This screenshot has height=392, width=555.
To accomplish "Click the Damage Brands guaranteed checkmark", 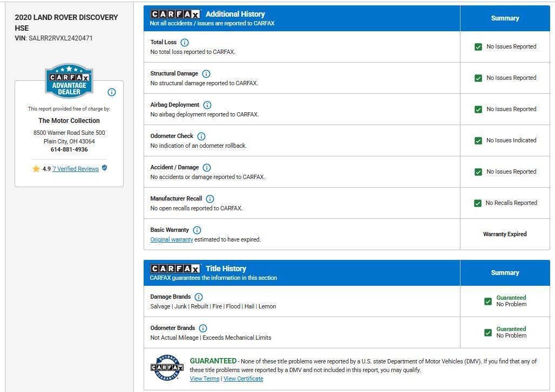I will click(488, 301).
